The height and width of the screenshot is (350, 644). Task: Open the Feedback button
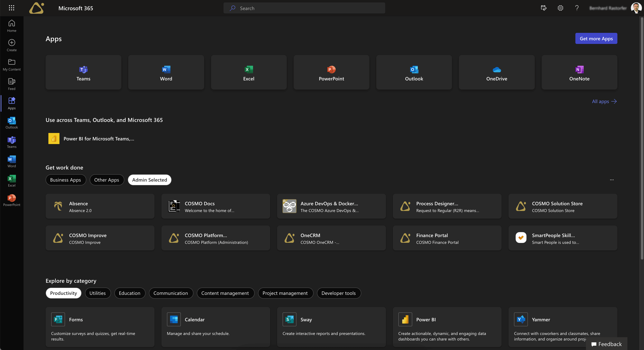(607, 344)
